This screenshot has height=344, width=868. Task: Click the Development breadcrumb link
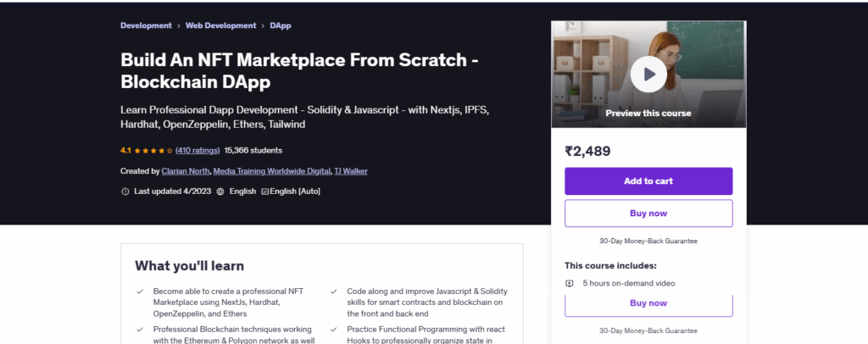146,25
